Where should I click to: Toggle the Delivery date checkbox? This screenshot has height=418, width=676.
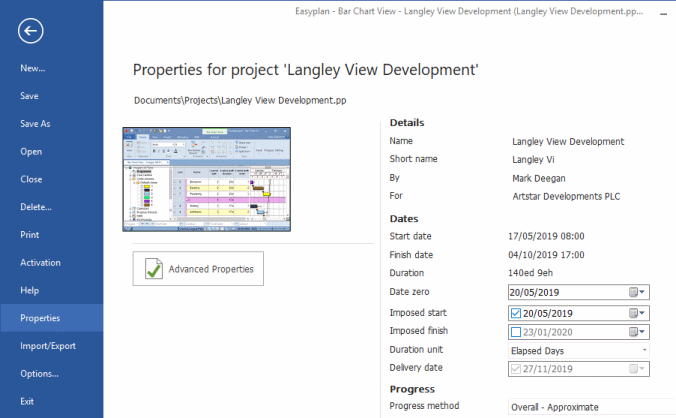(516, 369)
